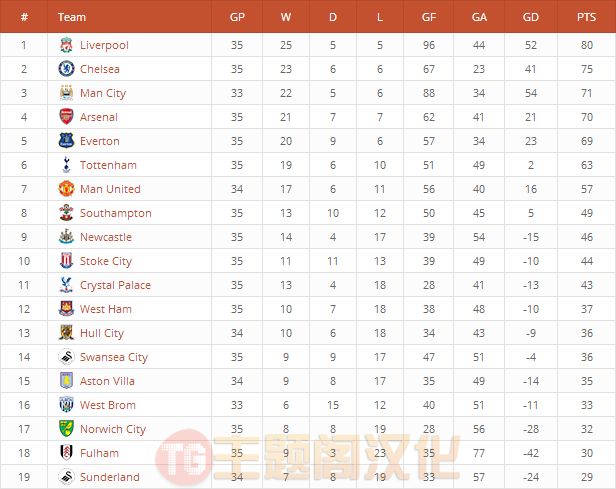Screen dimensions: 616x489
Task: Open the Fulham team link
Action: [99, 453]
